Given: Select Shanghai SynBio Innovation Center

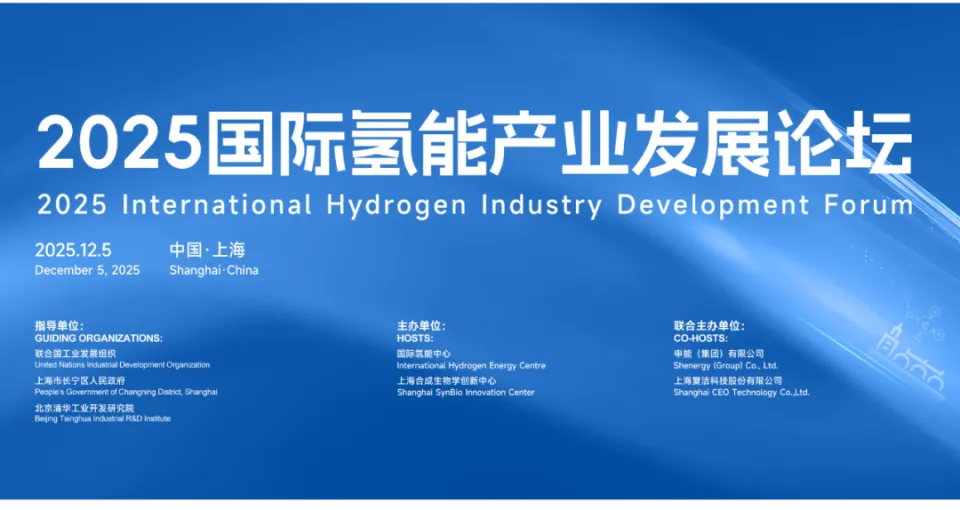Looking at the screenshot, I should [x=465, y=392].
